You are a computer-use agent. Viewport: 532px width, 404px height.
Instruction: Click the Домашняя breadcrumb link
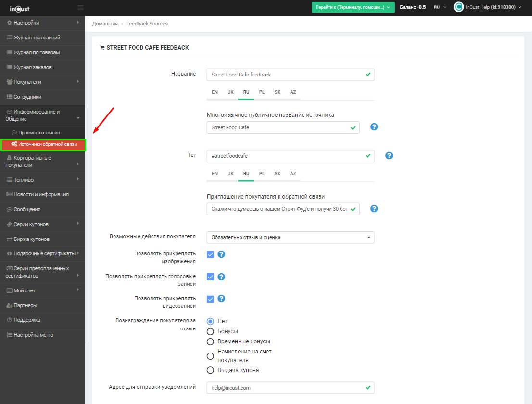[x=105, y=24]
